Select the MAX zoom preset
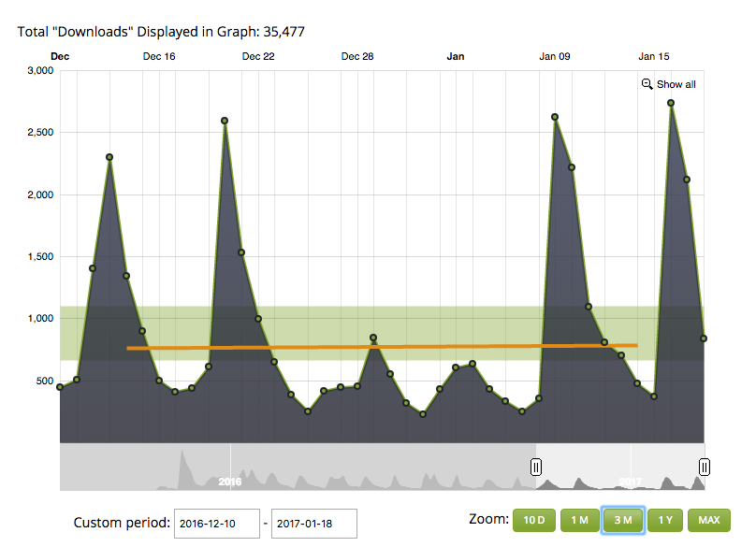Screen dimensions: 756x547 (x=708, y=520)
